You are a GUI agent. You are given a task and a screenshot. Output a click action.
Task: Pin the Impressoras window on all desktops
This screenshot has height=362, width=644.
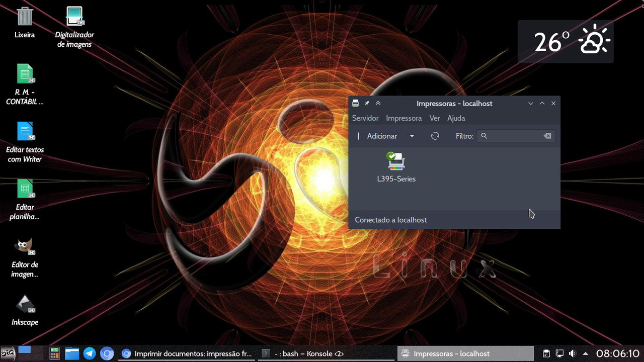pos(367,103)
